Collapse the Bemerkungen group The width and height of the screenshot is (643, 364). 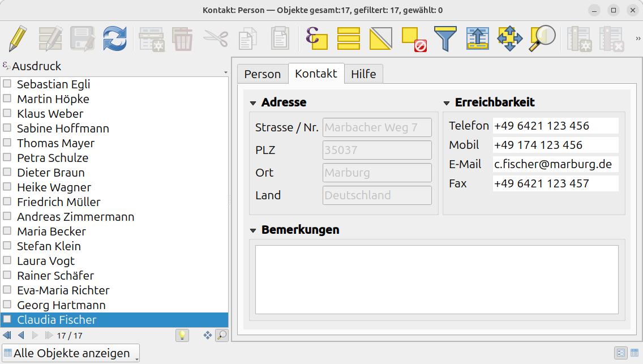253,230
